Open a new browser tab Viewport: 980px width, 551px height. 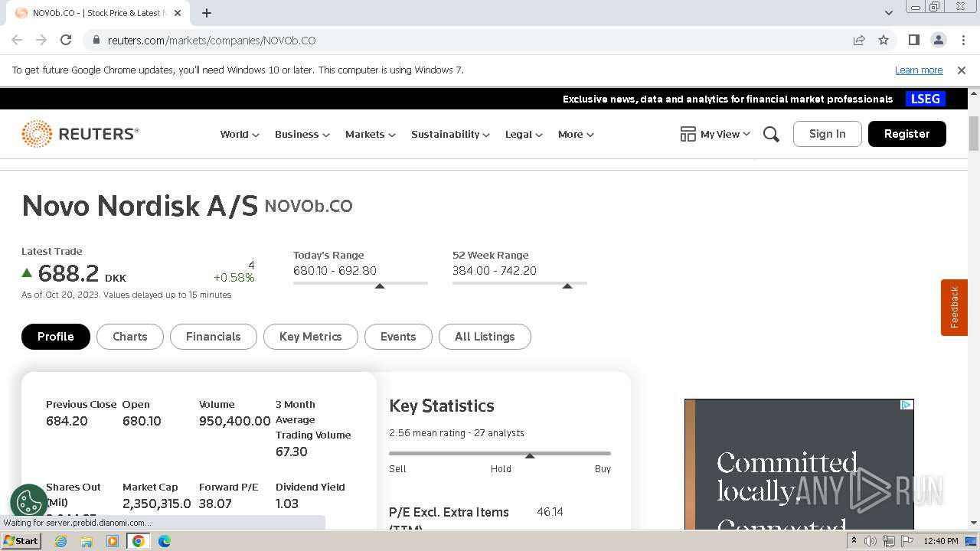tap(207, 13)
